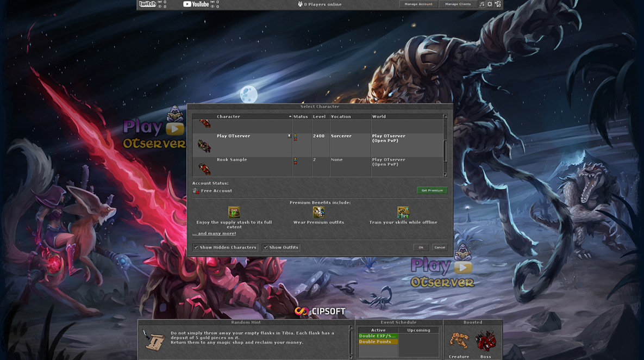
Task: Click the Play OTserver video logo left of the dialog
Action: click(x=154, y=128)
